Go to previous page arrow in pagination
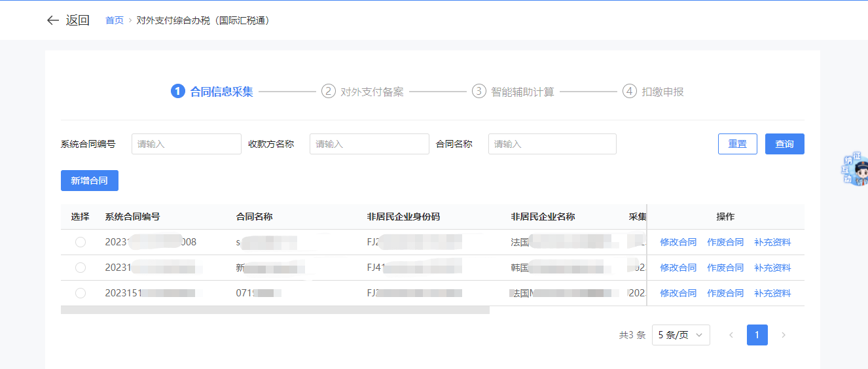The height and width of the screenshot is (369, 868). click(x=731, y=335)
